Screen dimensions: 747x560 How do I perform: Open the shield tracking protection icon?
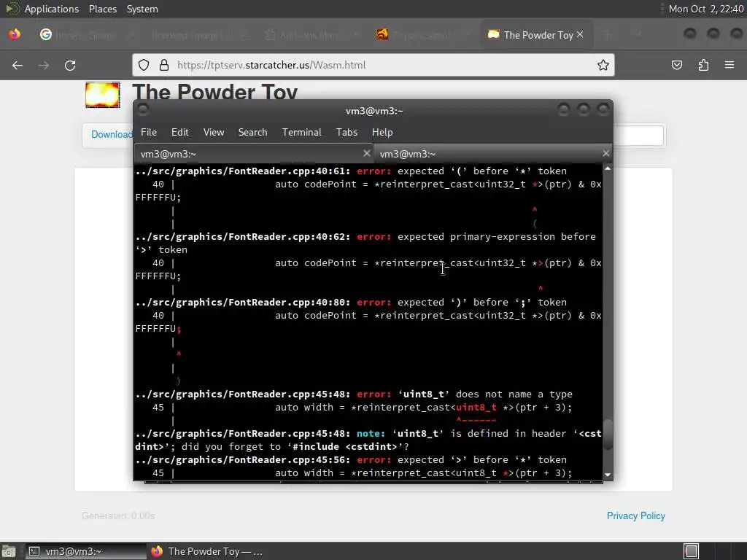[144, 65]
